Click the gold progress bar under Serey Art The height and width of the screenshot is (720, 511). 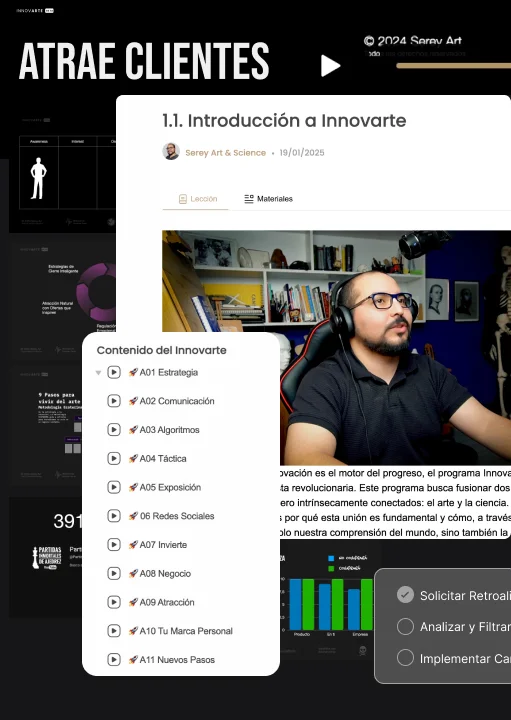[453, 66]
